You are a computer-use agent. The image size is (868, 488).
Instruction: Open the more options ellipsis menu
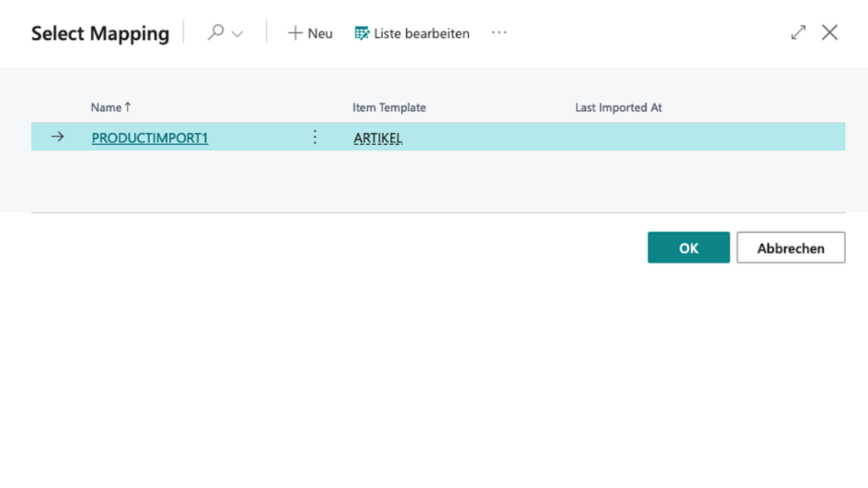point(498,33)
